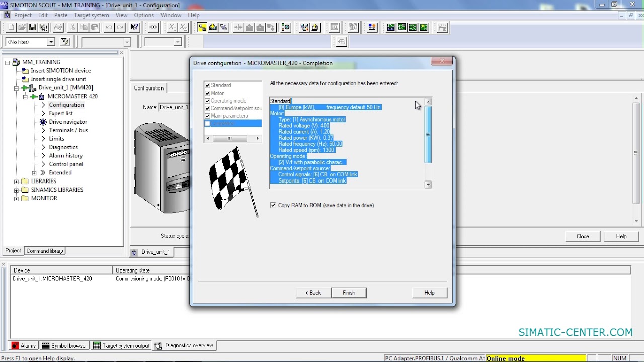Switch to the Symbol browser tab
The width and height of the screenshot is (644, 362).
pos(64,346)
